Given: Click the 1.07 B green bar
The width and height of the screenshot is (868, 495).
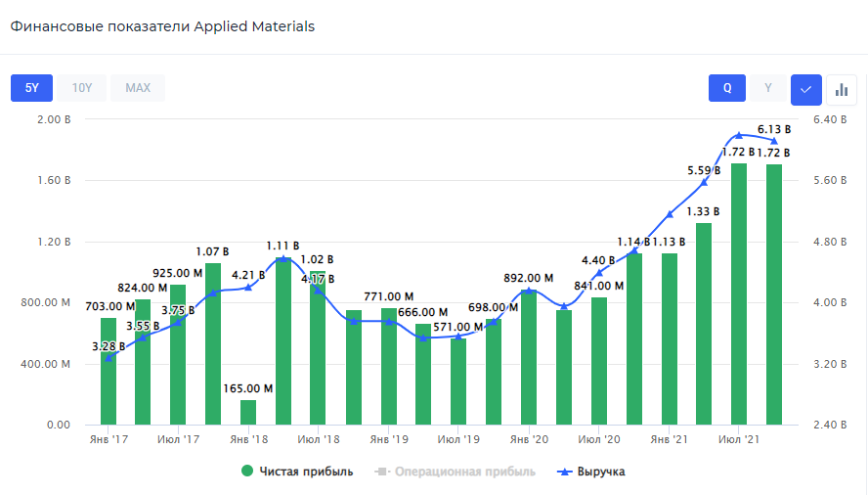Looking at the screenshot, I should [x=212, y=342].
